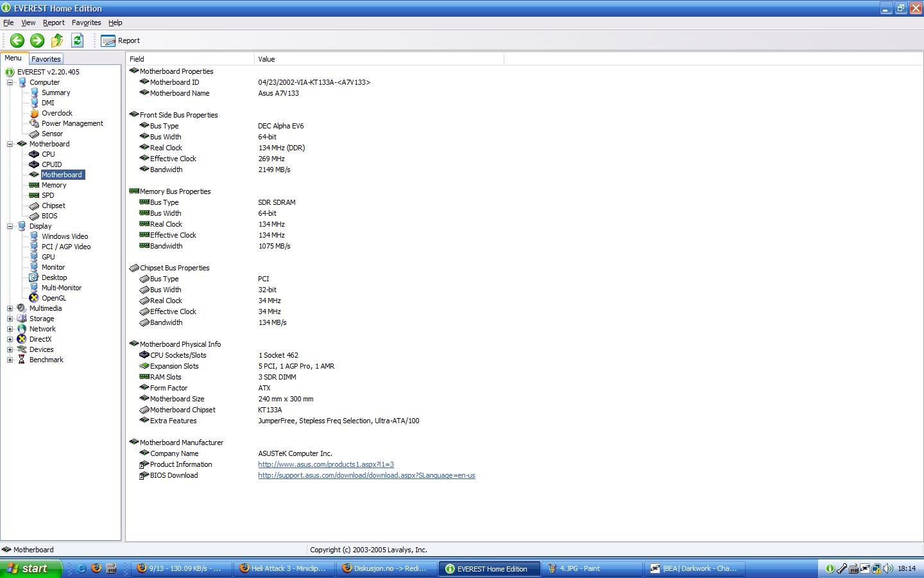Open the SPD memory icon item
924x578 pixels.
tap(35, 195)
